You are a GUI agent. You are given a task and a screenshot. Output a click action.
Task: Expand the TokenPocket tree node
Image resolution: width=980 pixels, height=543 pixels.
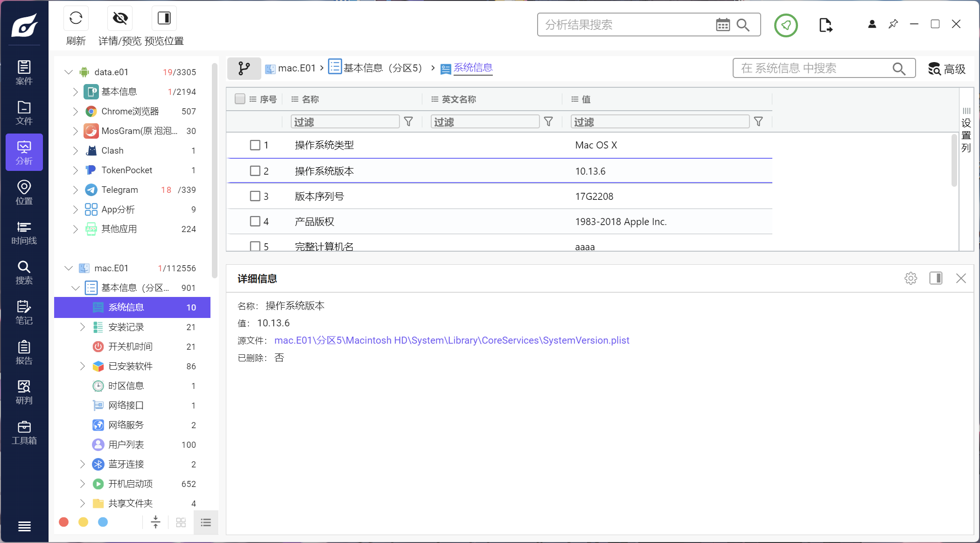pyautogui.click(x=75, y=170)
